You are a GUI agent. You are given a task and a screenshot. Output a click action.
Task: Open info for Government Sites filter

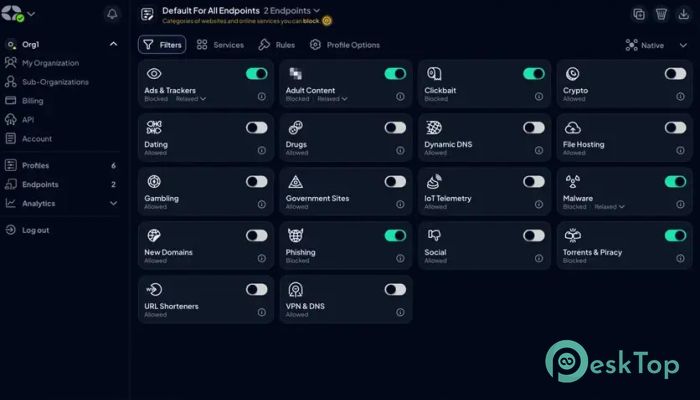(400, 204)
